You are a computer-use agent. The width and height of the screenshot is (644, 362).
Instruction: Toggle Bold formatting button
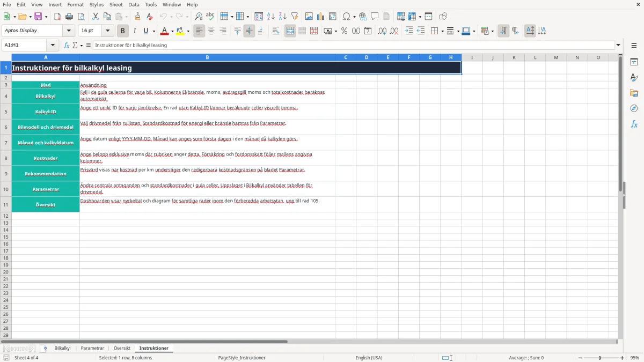(x=122, y=31)
